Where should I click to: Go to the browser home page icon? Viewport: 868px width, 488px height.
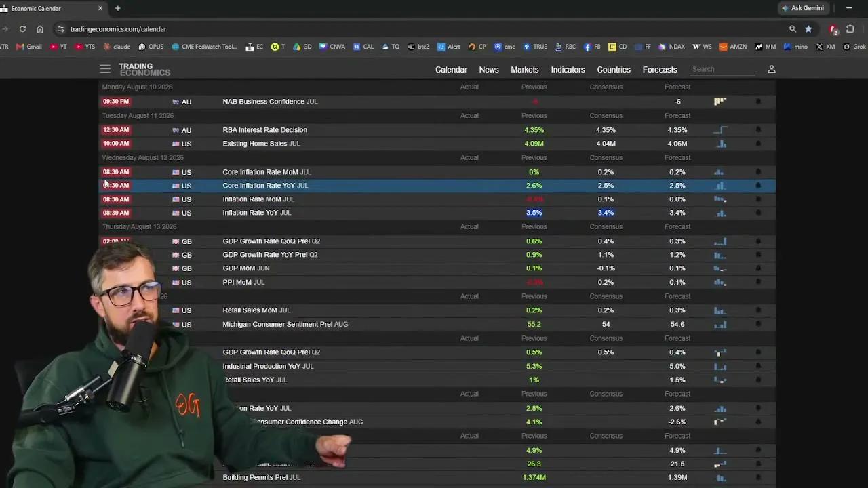coord(40,29)
